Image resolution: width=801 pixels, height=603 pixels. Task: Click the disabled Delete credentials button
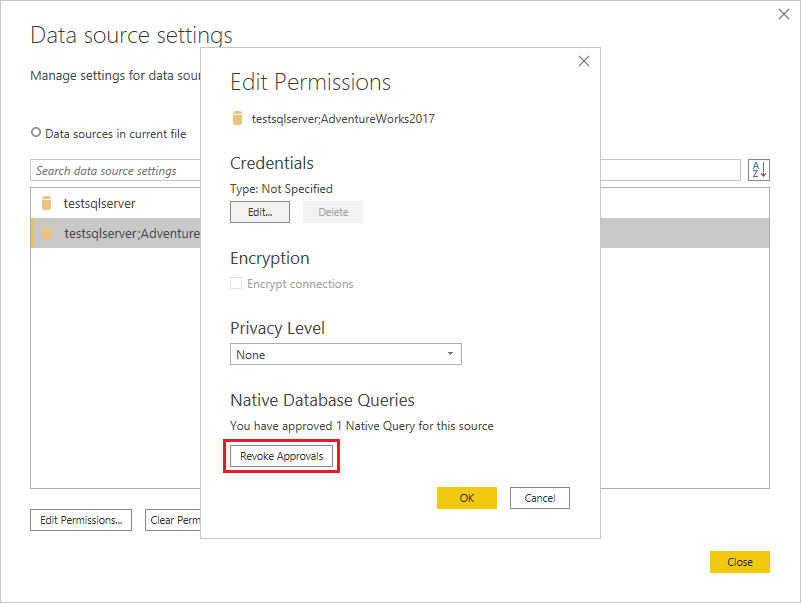[333, 212]
